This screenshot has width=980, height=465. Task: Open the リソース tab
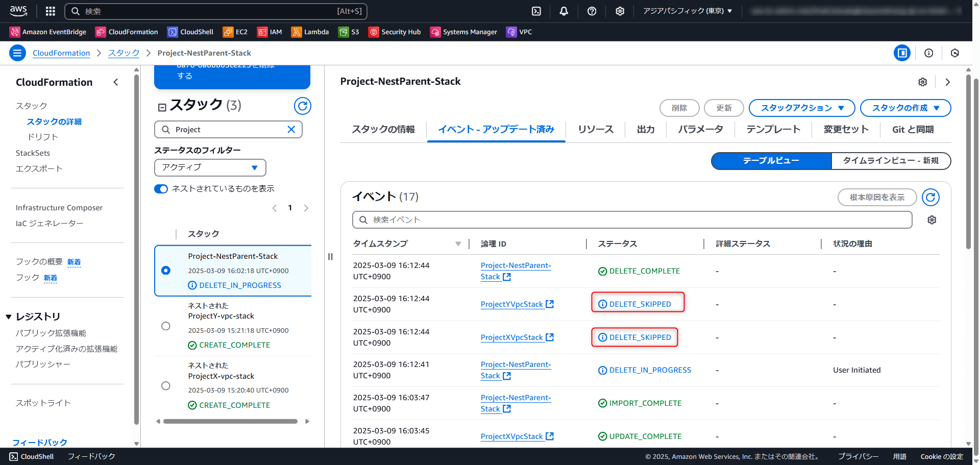click(595, 129)
